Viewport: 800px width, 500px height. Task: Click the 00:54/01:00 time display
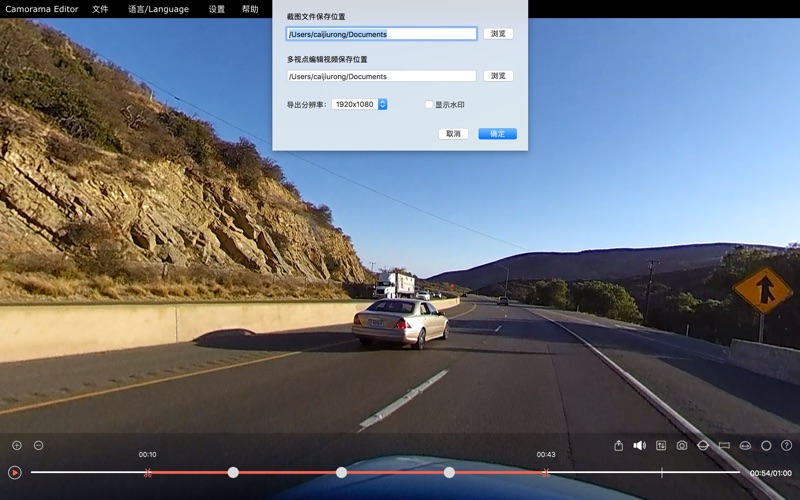pos(770,473)
